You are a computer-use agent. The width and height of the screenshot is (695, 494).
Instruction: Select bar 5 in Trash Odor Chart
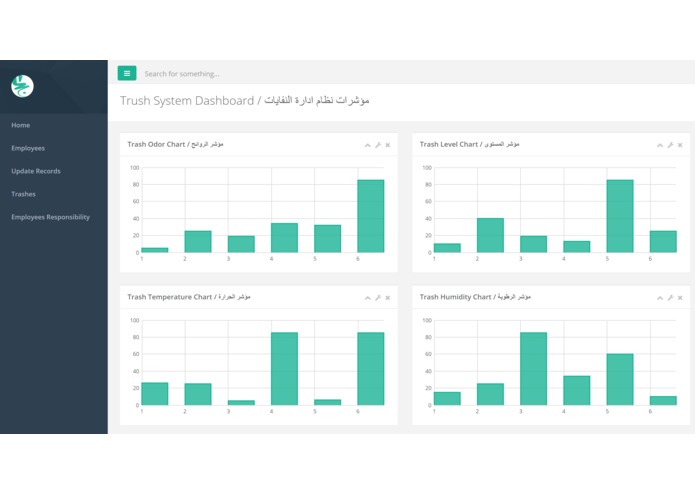(328, 239)
